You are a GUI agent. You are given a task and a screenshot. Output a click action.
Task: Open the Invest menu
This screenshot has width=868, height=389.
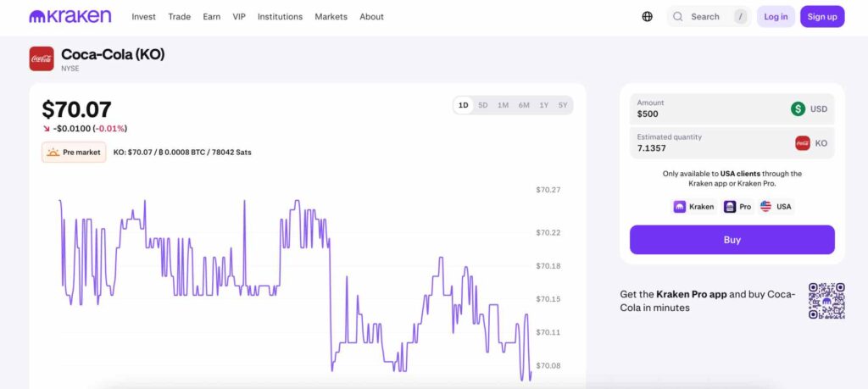coord(143,17)
